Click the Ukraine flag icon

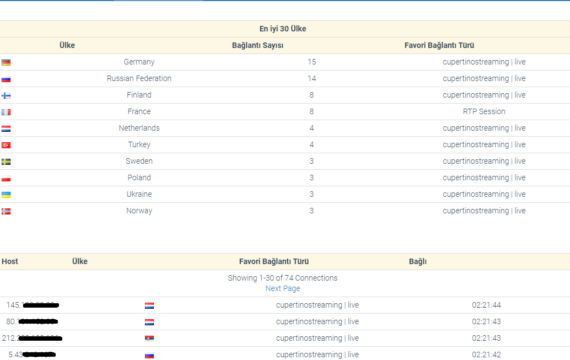coord(6,195)
